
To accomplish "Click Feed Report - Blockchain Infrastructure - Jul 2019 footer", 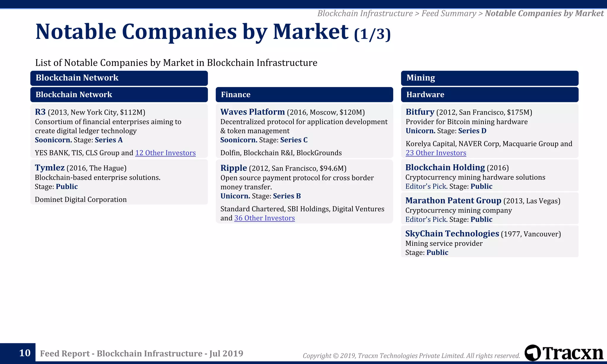I will click(x=142, y=353).
